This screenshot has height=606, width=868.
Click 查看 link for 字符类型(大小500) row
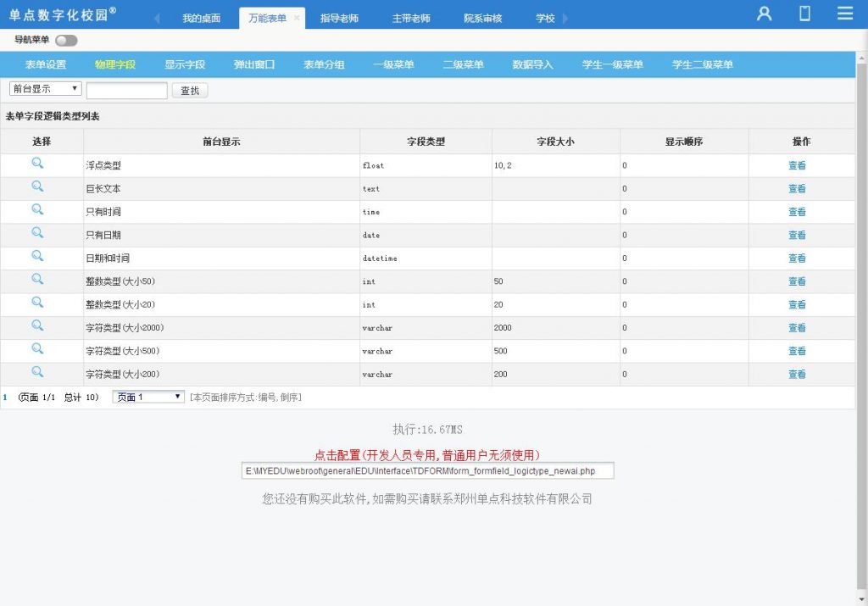[797, 352]
